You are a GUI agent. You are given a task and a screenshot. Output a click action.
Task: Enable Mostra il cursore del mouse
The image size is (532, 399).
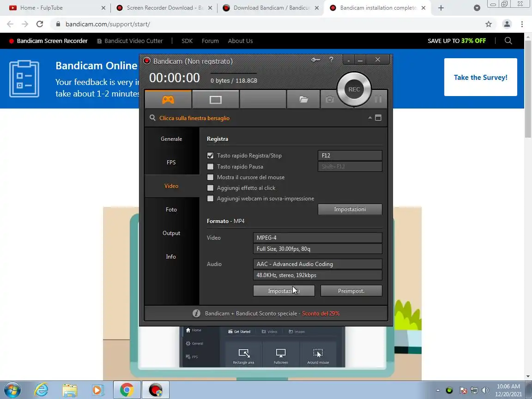(211, 177)
